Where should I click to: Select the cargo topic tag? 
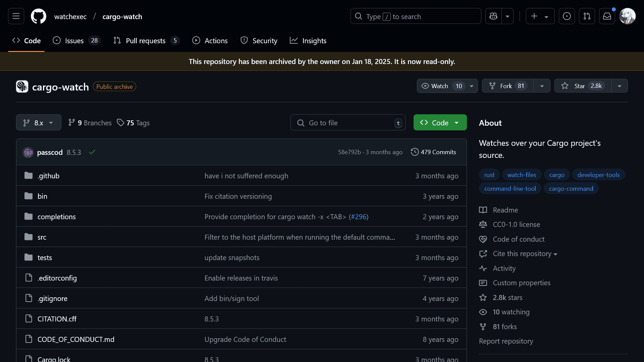[557, 175]
